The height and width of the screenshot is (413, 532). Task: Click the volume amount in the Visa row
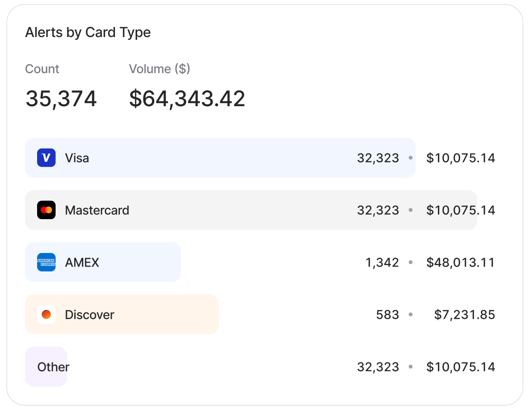point(461,158)
